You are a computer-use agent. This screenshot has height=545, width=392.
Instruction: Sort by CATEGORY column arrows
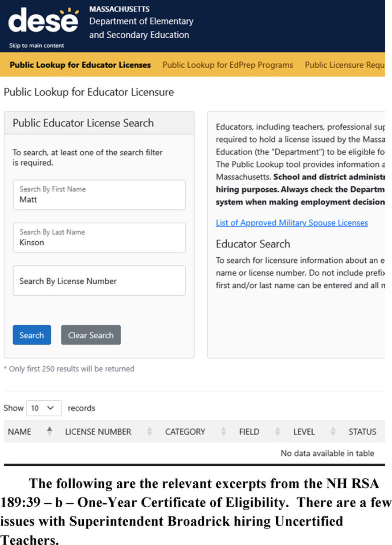[x=224, y=431]
